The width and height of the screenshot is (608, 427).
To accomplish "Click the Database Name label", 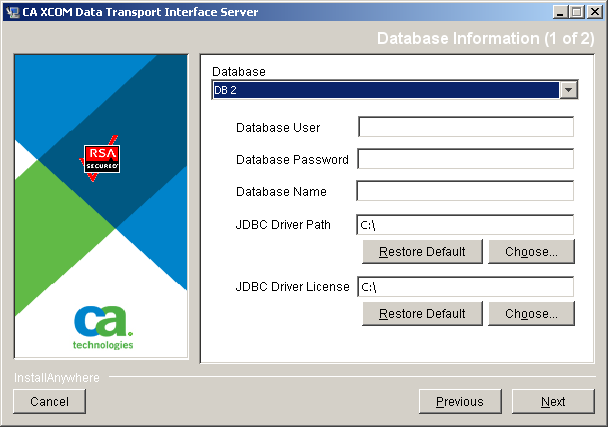I will click(x=281, y=192).
